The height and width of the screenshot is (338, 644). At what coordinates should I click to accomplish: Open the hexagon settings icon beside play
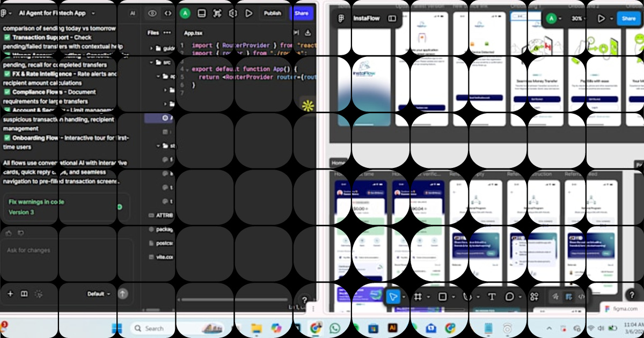click(x=233, y=13)
